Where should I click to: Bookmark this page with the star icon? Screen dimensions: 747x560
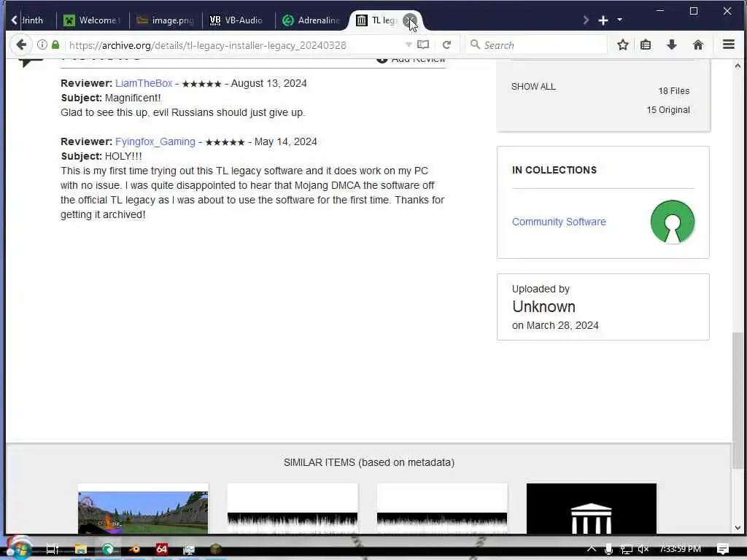(x=623, y=44)
